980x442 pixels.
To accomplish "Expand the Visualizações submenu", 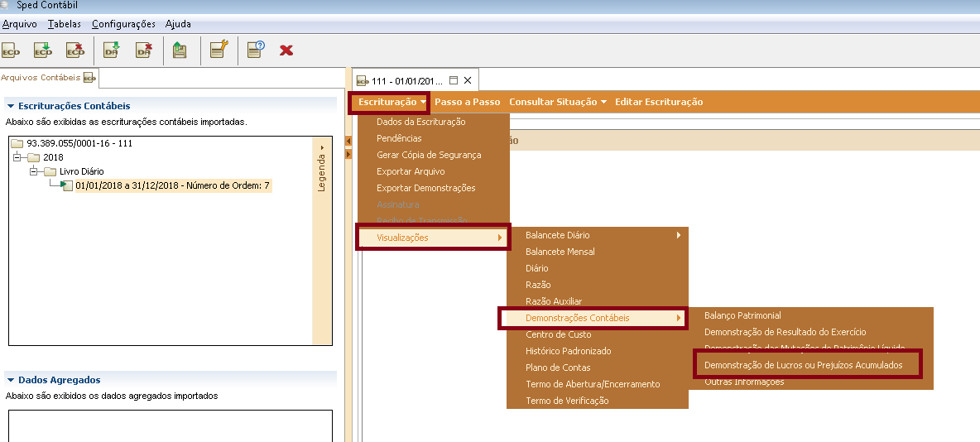I will 433,238.
